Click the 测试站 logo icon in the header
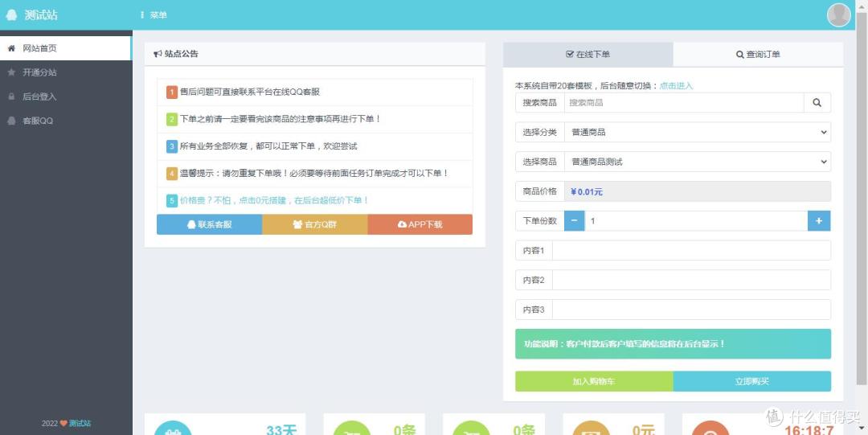The width and height of the screenshot is (868, 435). click(x=11, y=15)
